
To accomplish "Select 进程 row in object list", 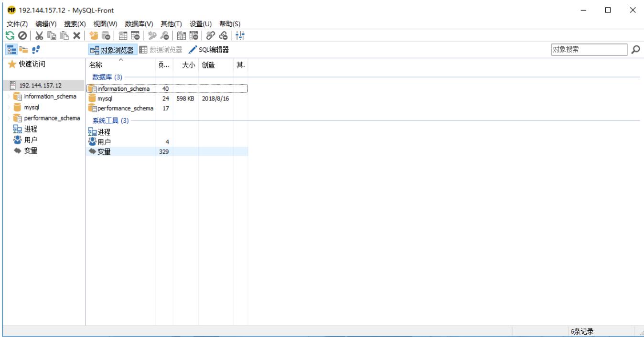I will (167, 132).
